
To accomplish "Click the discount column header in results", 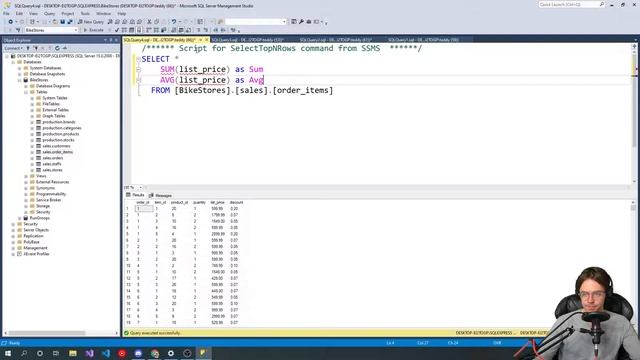I will pyautogui.click(x=236, y=202).
